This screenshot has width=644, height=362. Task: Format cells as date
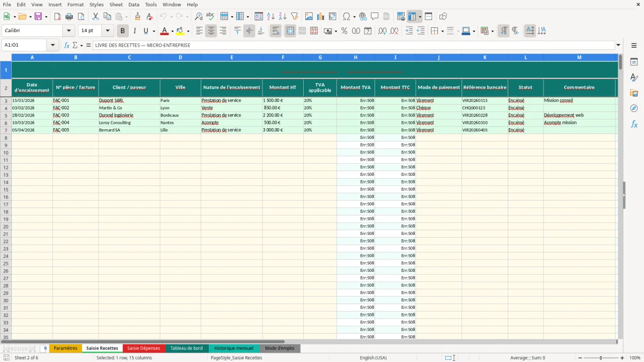[x=368, y=31]
